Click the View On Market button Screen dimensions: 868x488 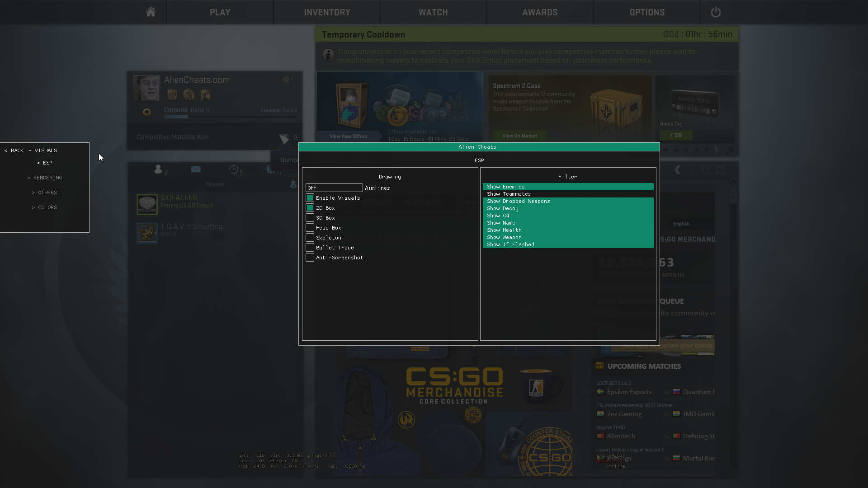pyautogui.click(x=519, y=136)
